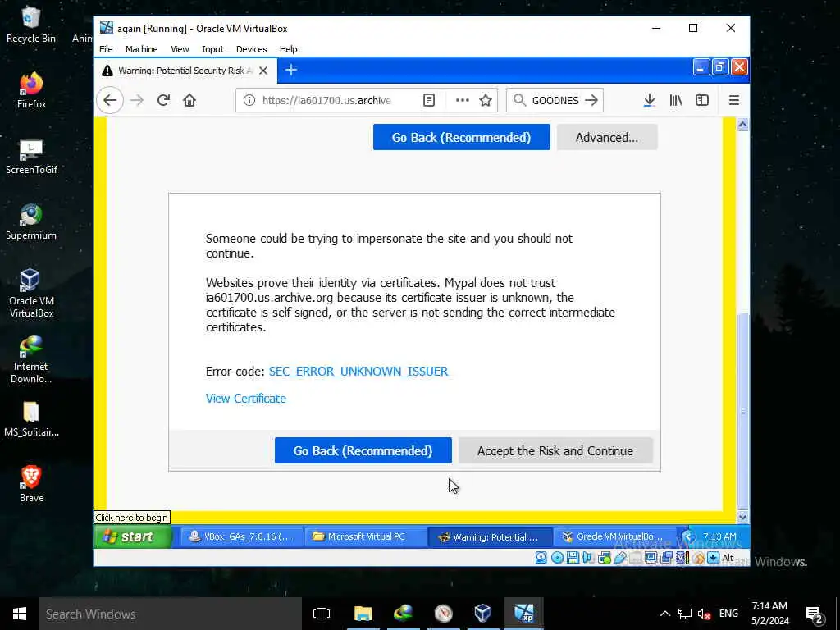Open notification center on host taskbar
840x630 pixels.
pyautogui.click(x=814, y=614)
